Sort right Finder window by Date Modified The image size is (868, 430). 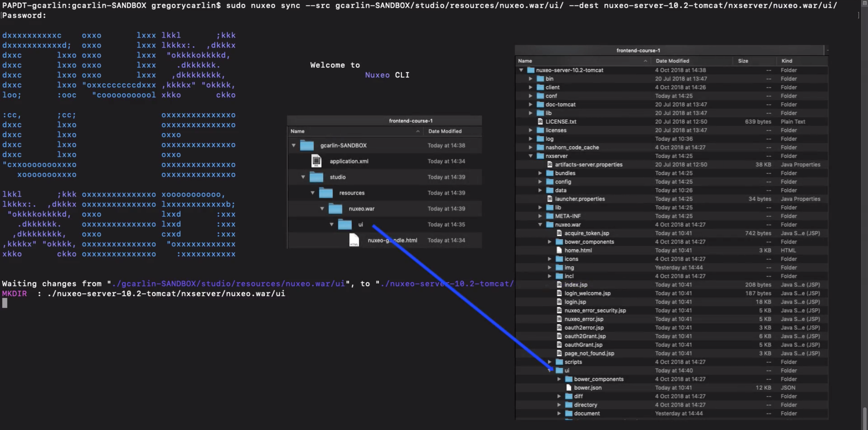point(691,61)
